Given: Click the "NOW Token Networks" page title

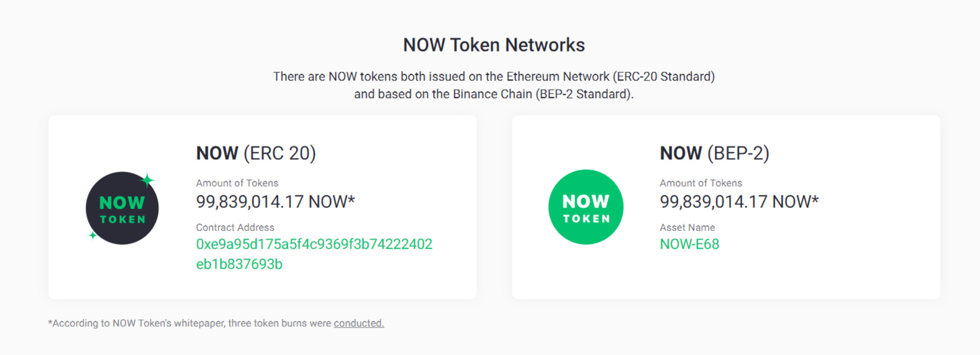Looking at the screenshot, I should pos(494,45).
